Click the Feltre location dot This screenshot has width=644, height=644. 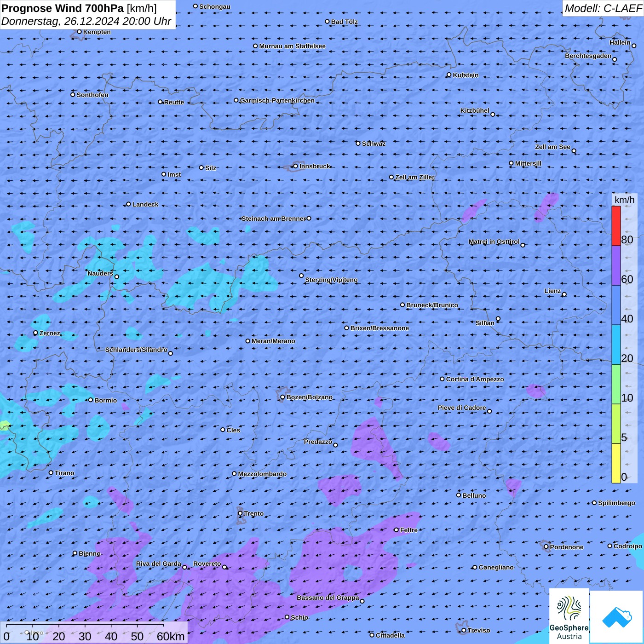pyautogui.click(x=396, y=530)
